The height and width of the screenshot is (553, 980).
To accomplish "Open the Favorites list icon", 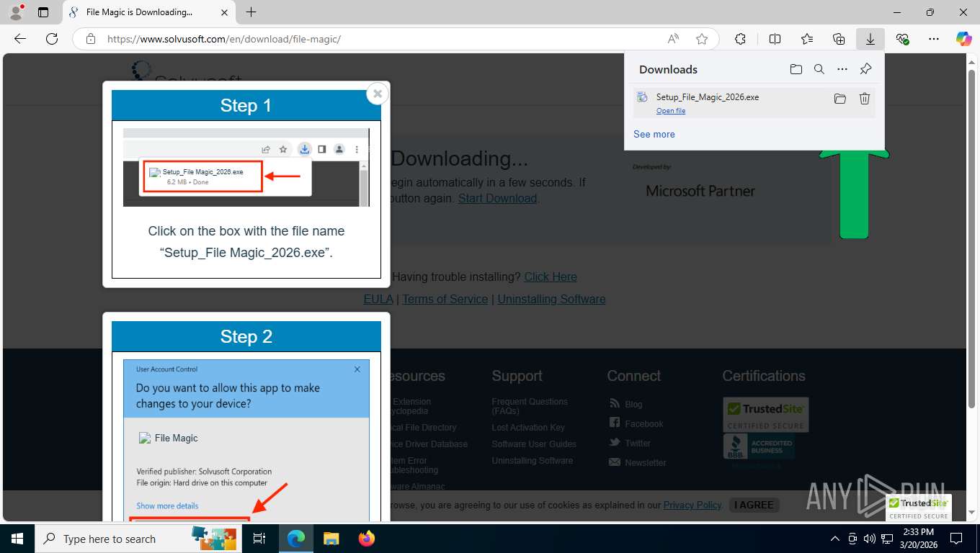I will click(x=807, y=39).
